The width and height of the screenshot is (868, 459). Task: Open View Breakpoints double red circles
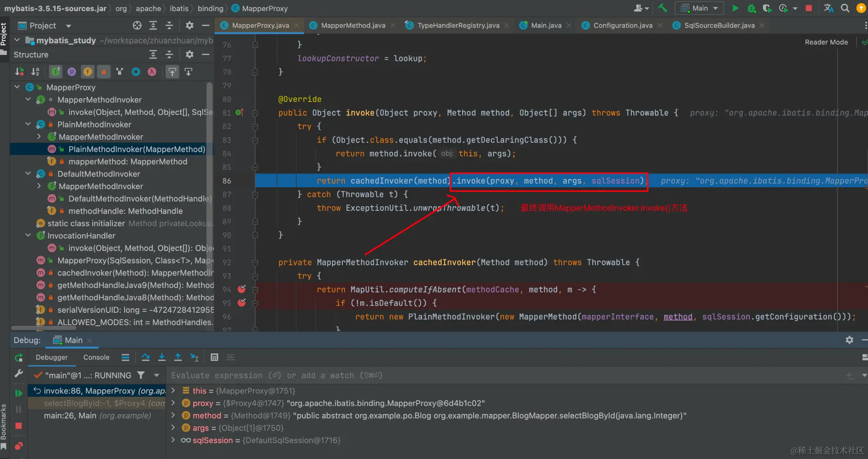point(18,446)
